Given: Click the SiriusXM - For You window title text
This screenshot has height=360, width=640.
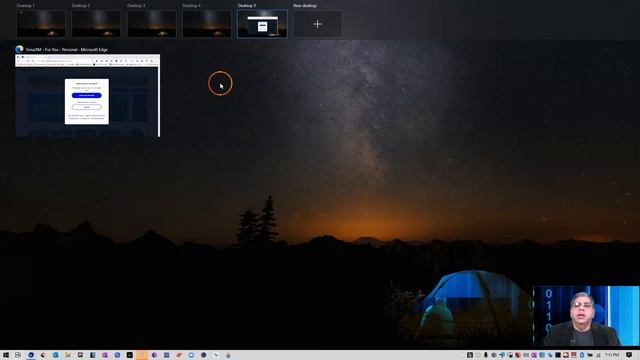Looking at the screenshot, I should (x=66, y=50).
